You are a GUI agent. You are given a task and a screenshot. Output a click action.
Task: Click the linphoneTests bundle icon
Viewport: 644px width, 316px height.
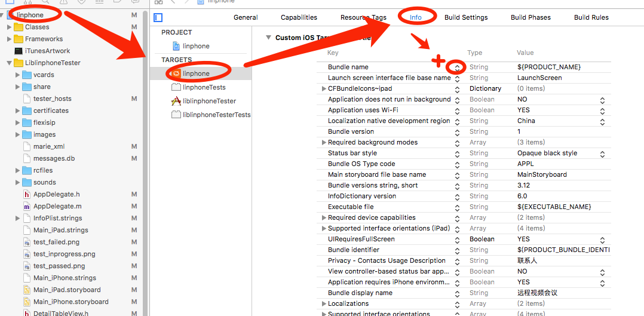pos(176,87)
